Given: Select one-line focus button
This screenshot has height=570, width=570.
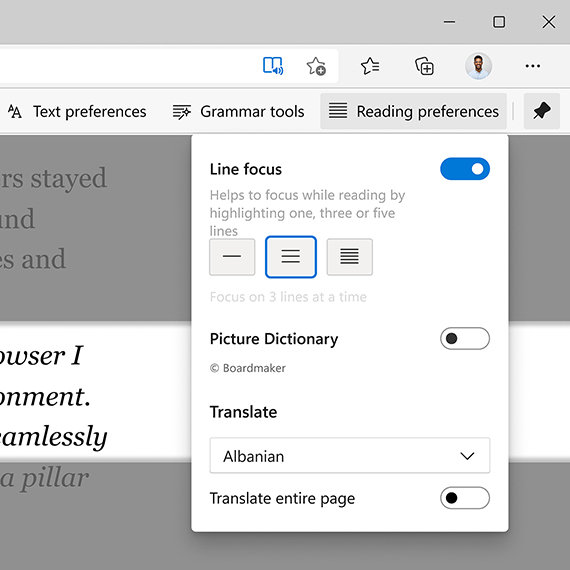Looking at the screenshot, I should click(x=232, y=257).
